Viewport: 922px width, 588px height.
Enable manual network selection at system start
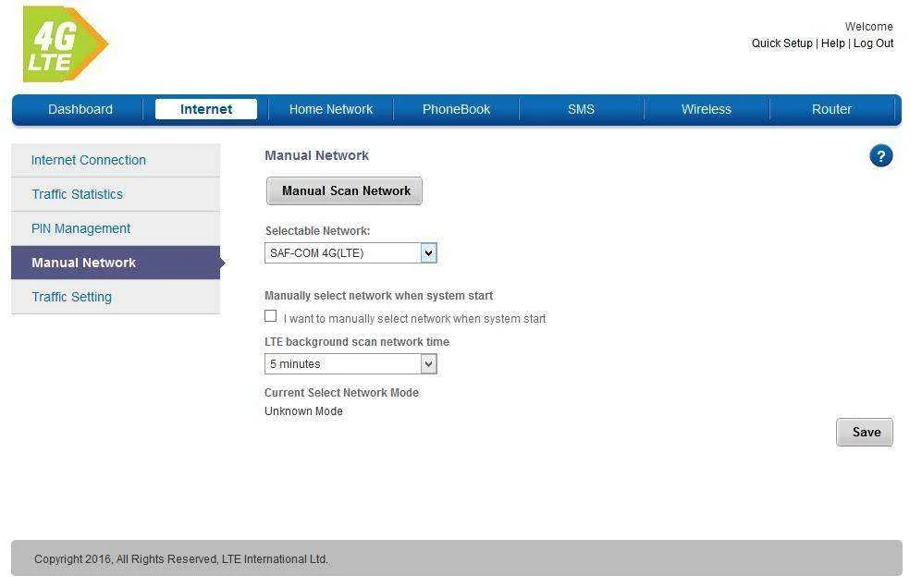click(x=270, y=316)
